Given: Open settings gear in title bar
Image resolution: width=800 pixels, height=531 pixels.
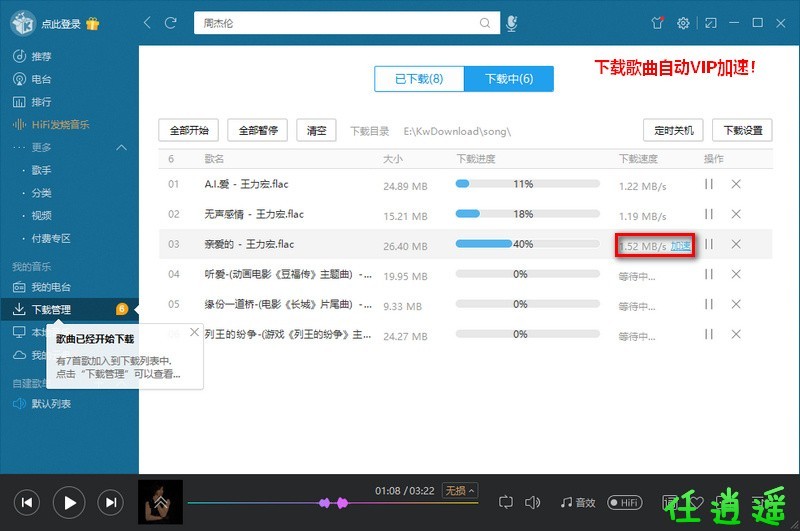Looking at the screenshot, I should coord(683,23).
